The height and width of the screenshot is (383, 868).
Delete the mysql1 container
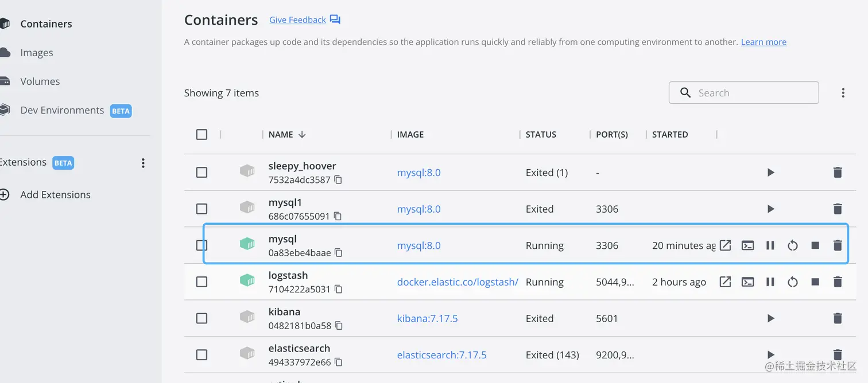(838, 209)
